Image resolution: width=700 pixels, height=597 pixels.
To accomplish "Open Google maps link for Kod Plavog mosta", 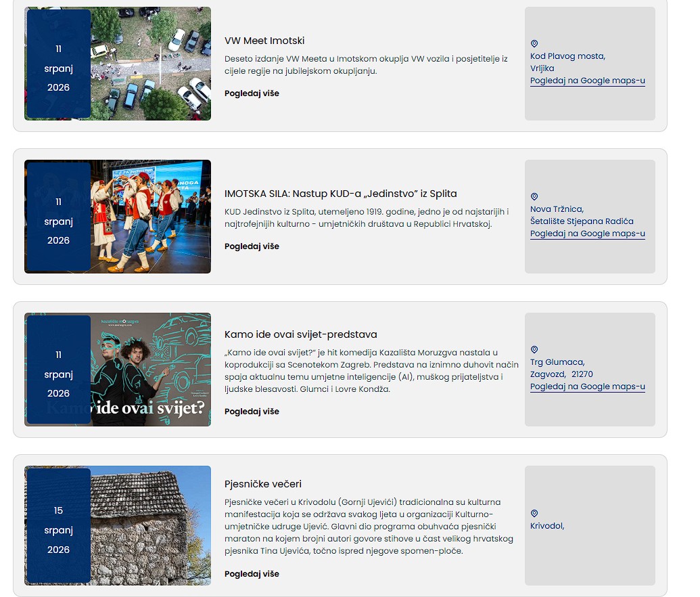I will 588,81.
